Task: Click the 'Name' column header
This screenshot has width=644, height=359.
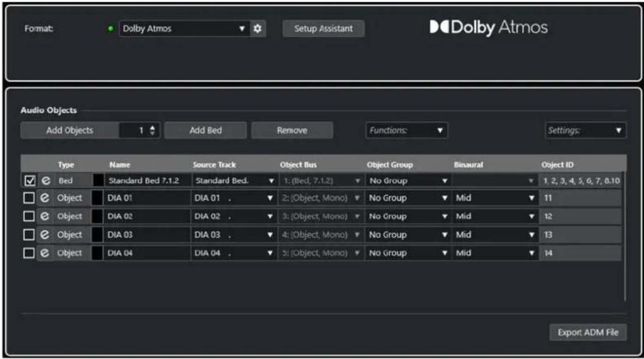Action: [x=119, y=165]
